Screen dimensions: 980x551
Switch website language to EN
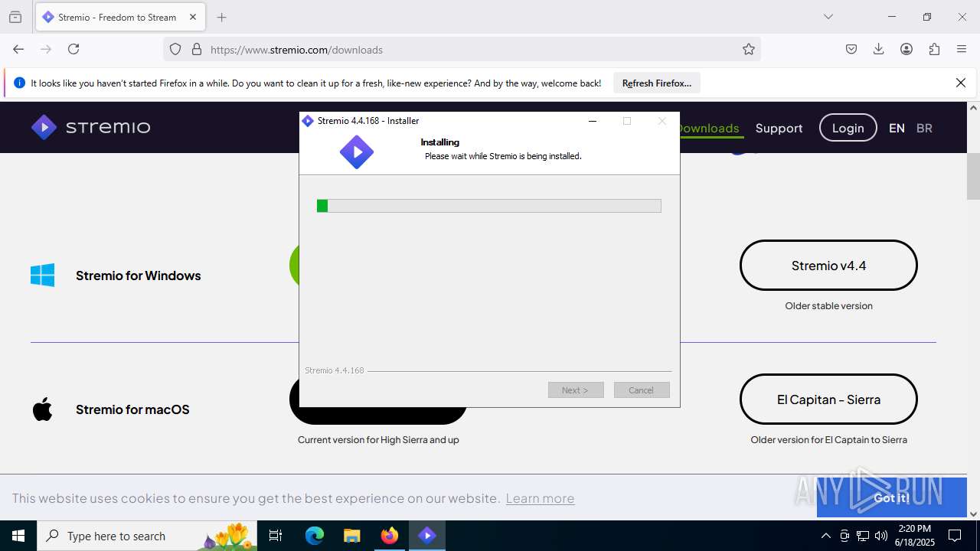(897, 128)
